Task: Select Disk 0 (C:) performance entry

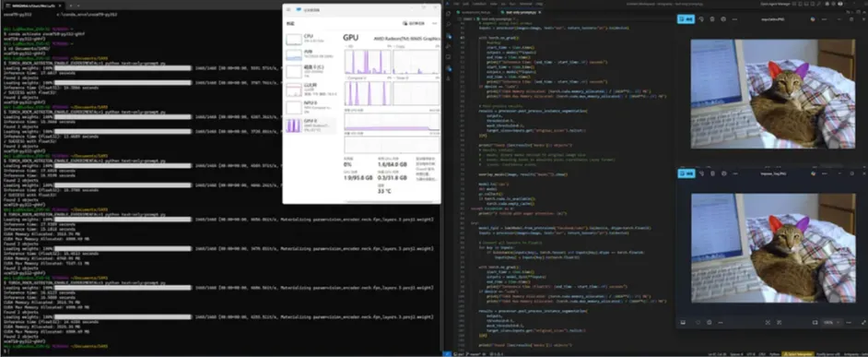Action: coord(311,72)
